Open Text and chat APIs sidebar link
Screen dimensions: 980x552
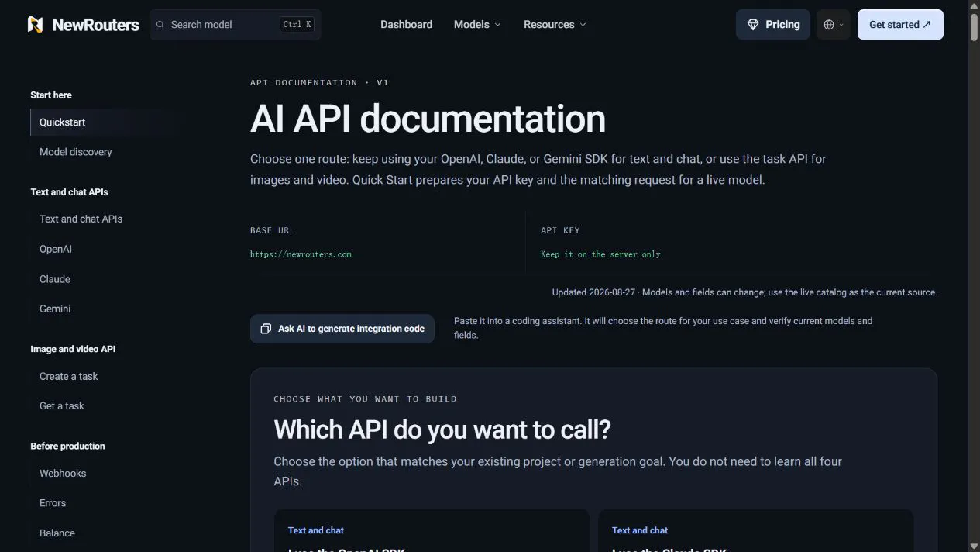81,219
